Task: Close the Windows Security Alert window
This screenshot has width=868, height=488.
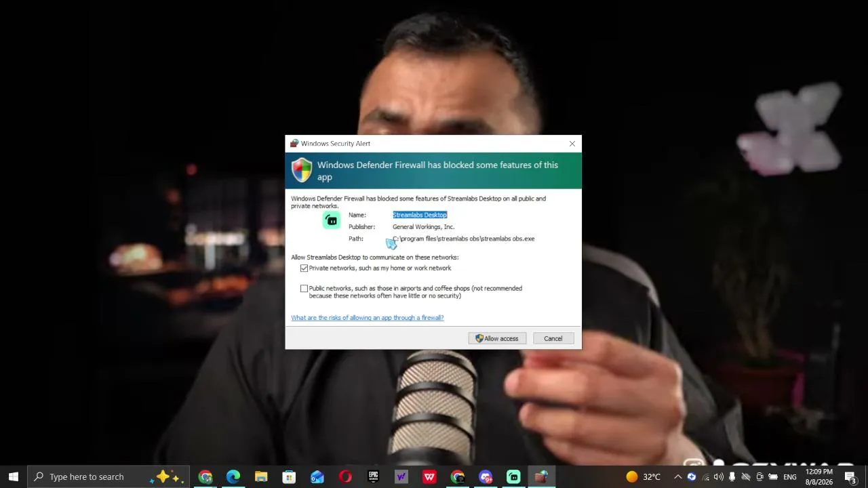Action: tap(572, 144)
